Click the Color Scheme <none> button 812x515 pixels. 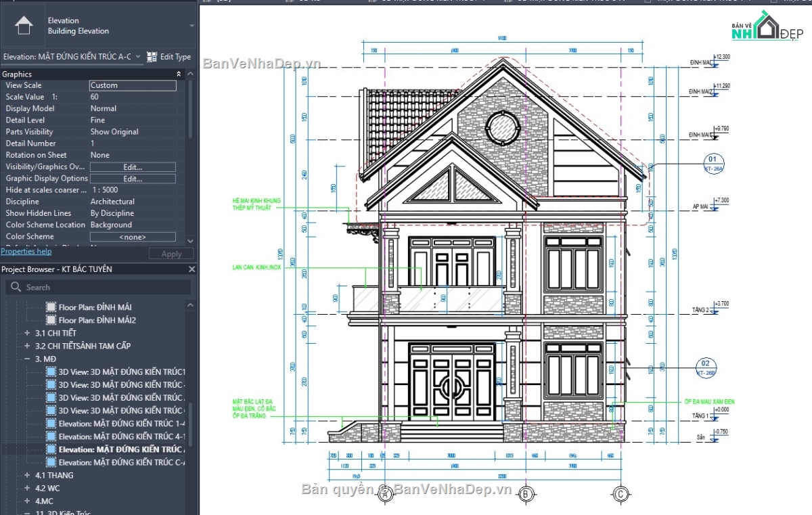[x=133, y=237]
